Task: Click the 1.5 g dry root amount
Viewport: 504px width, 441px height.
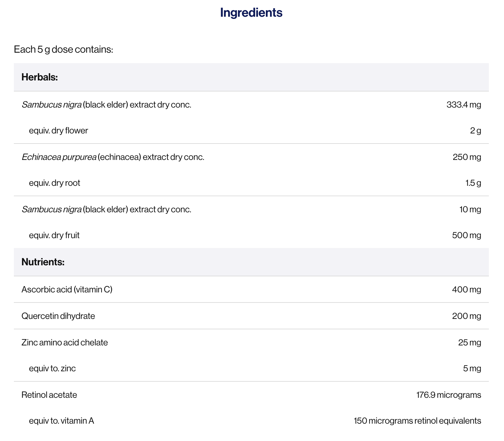Action: [x=473, y=183]
